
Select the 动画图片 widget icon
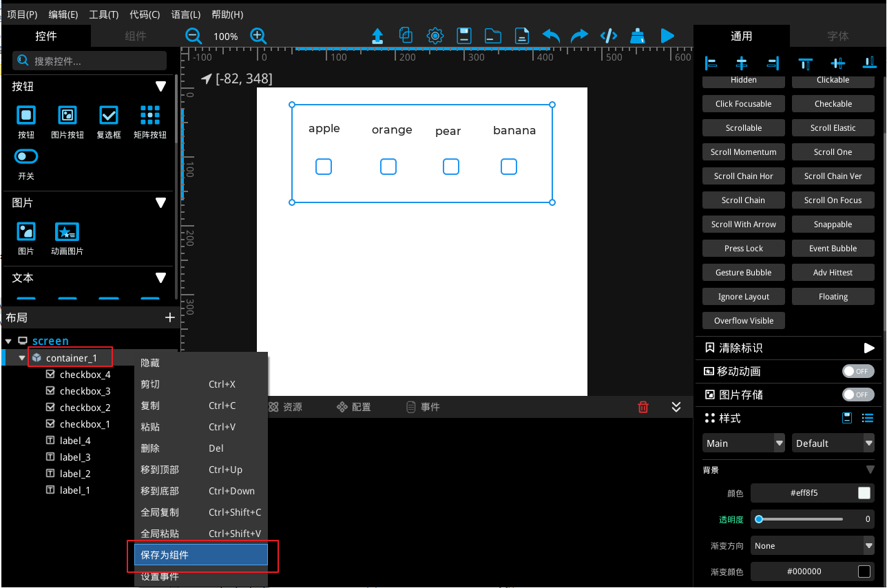(67, 231)
